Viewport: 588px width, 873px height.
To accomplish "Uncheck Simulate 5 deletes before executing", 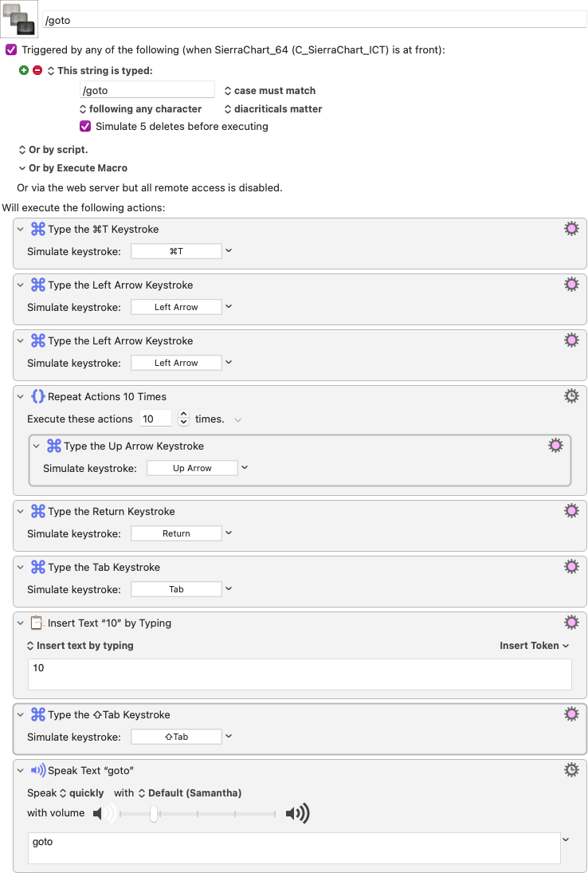I will click(85, 127).
